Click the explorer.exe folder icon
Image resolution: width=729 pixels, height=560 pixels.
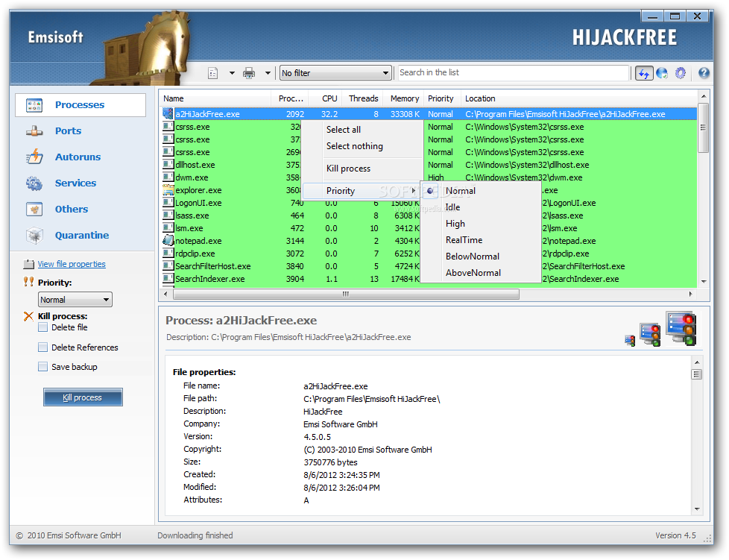(168, 189)
